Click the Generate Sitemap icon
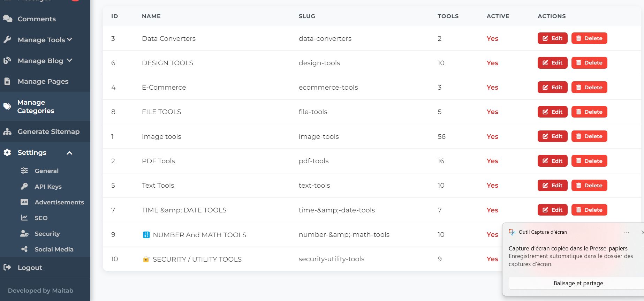The image size is (644, 301). pos(7,132)
